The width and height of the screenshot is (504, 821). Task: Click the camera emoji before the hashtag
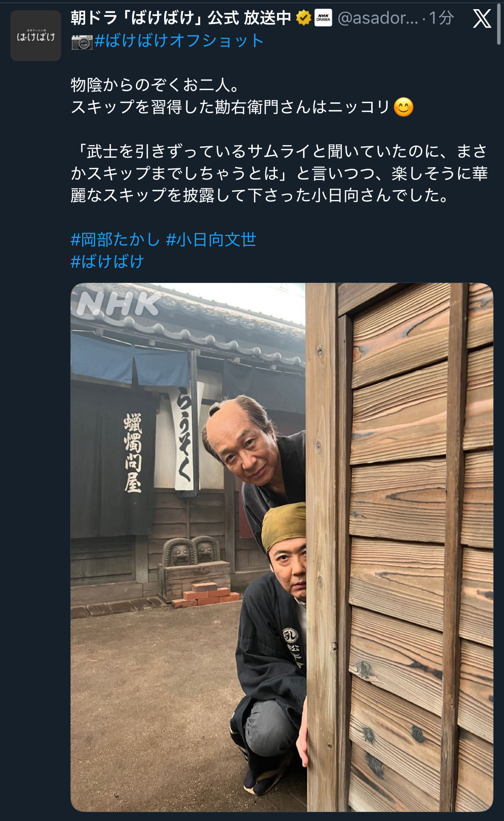pos(82,42)
